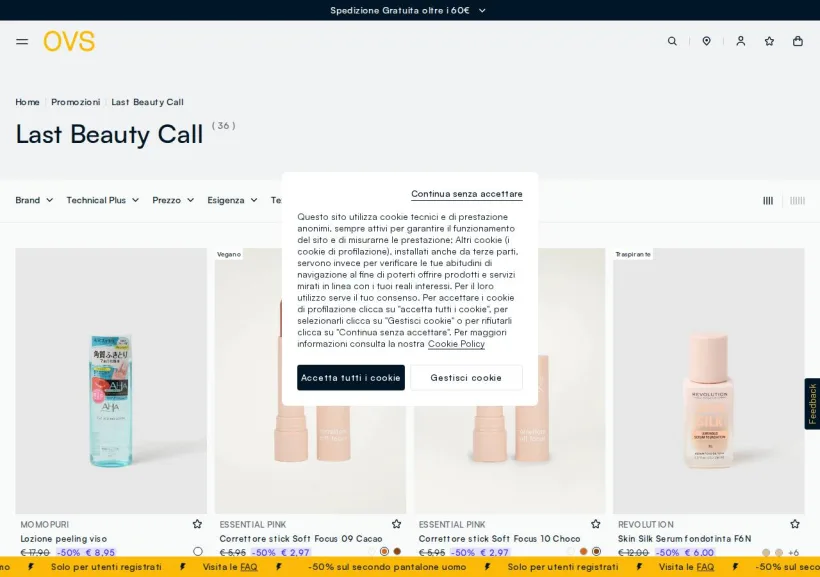This screenshot has height=577, width=820.
Task: Open the Esigenza filter dropdown
Action: (232, 200)
